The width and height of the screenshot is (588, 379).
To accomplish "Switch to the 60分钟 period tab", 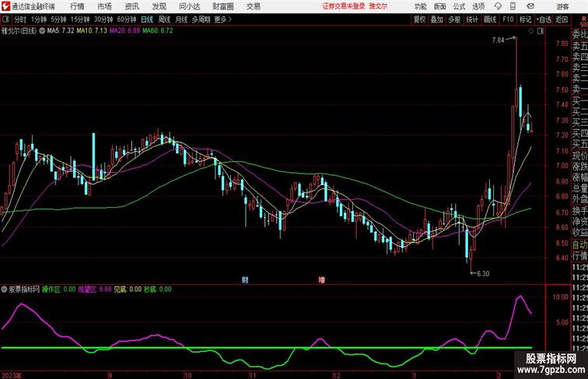I will (127, 19).
